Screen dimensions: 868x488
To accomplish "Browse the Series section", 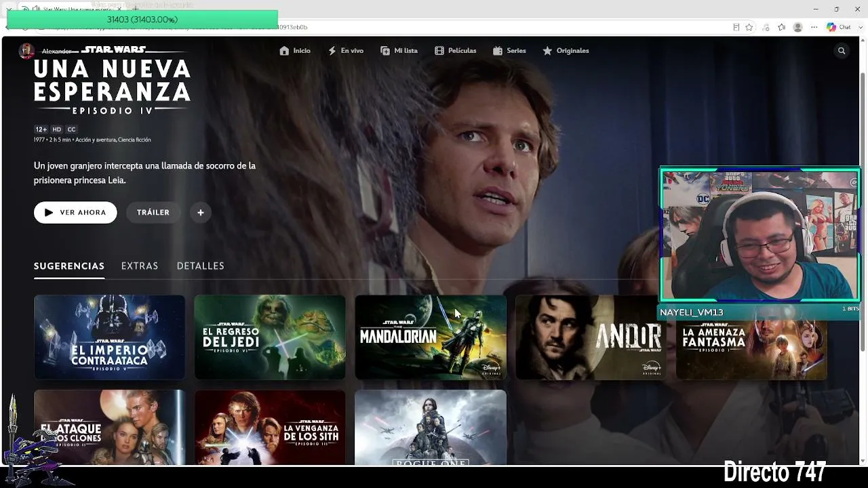I will click(509, 51).
